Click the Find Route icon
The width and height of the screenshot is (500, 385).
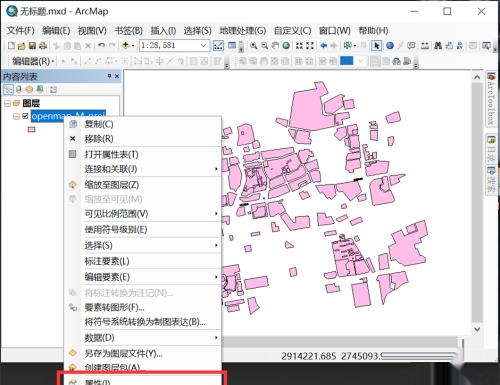[x=449, y=46]
